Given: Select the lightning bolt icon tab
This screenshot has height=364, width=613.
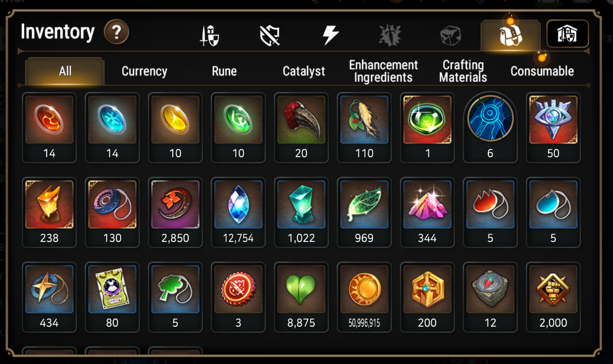Looking at the screenshot, I should [330, 35].
